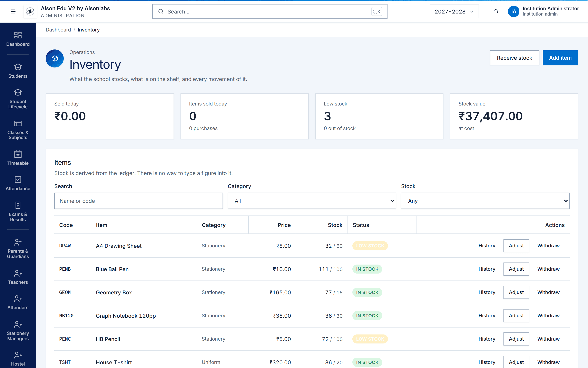The height and width of the screenshot is (368, 588).
Task: Open Attendance in the sidebar
Action: [18, 183]
